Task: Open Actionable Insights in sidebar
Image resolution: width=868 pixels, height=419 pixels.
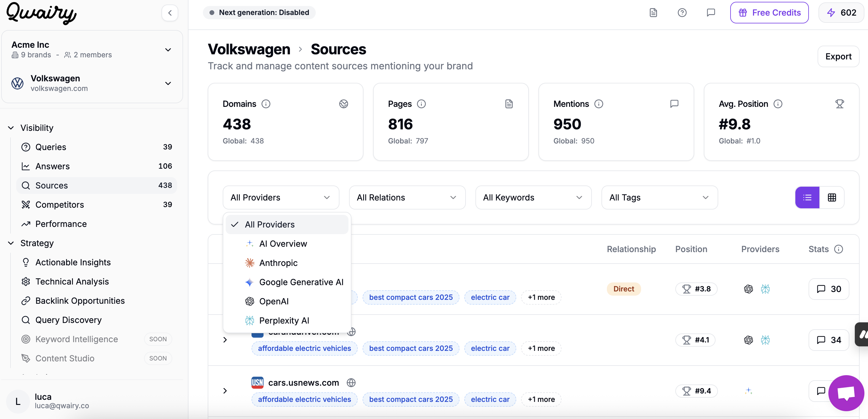Action: pyautogui.click(x=96, y=262)
